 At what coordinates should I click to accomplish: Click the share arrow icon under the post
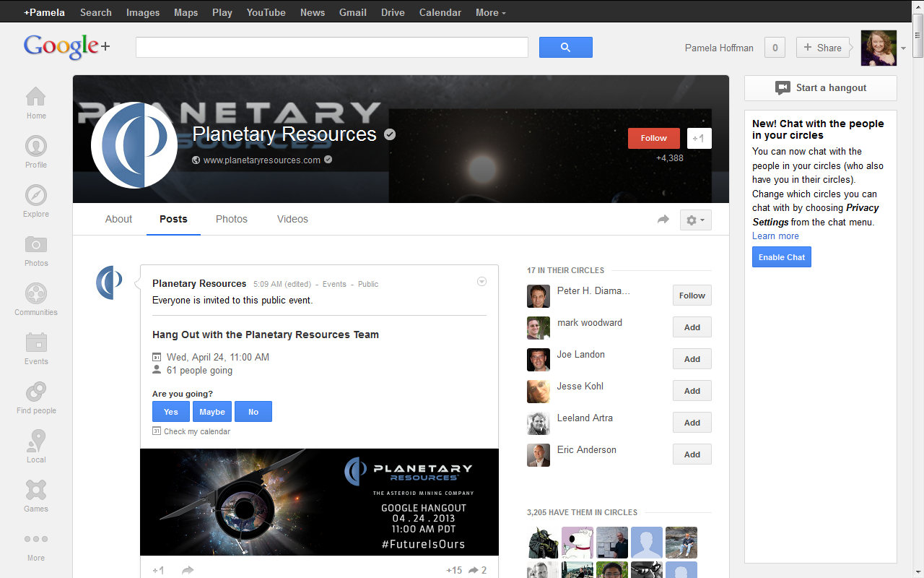coord(188,570)
